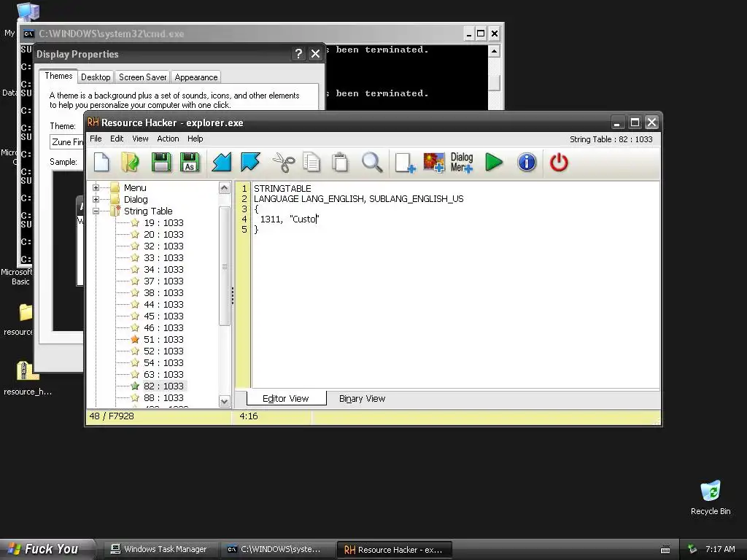Click the Add image resource icon
The height and width of the screenshot is (560, 747).
tap(434, 163)
